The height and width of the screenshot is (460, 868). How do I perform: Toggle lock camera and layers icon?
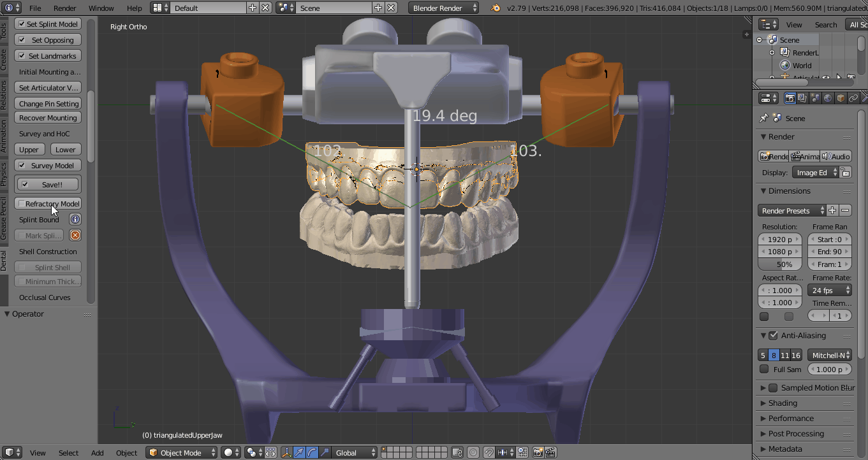[457, 452]
